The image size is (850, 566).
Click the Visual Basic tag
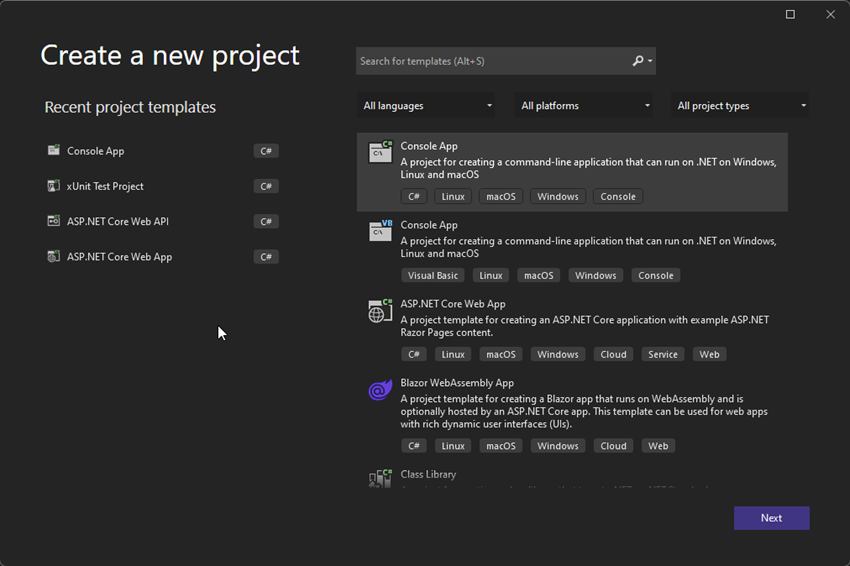[x=433, y=275]
